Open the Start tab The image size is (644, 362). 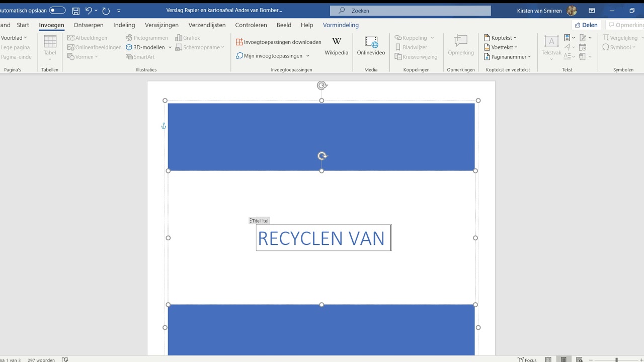click(23, 25)
